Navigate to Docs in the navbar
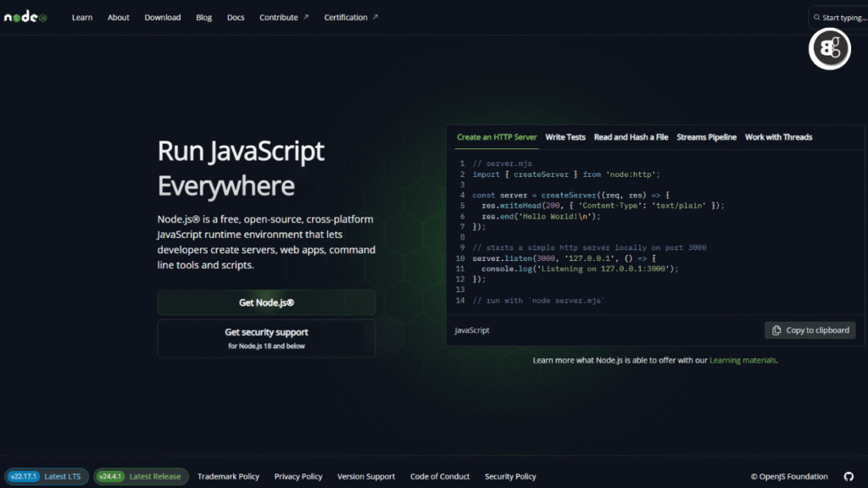Image resolution: width=868 pixels, height=488 pixels. pyautogui.click(x=235, y=17)
